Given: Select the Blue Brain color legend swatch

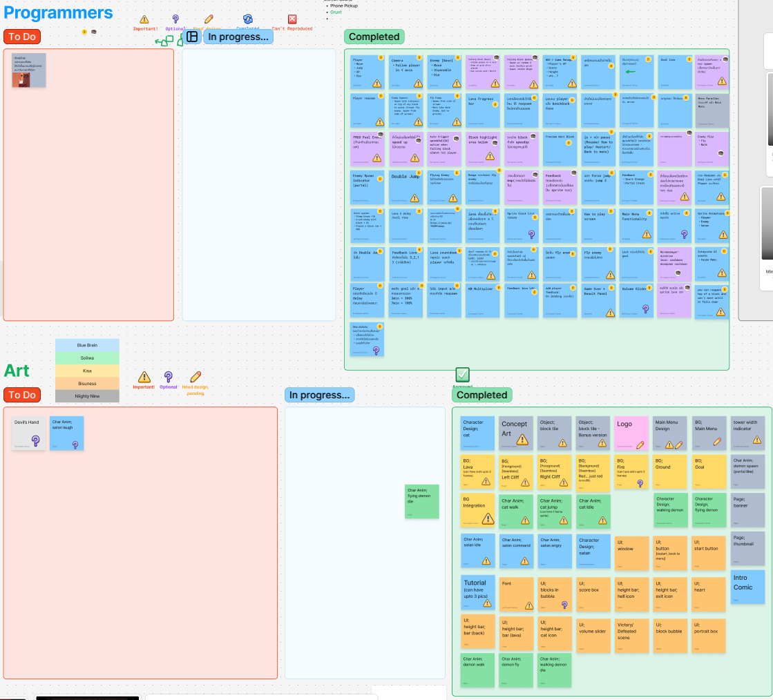Looking at the screenshot, I should [87, 345].
